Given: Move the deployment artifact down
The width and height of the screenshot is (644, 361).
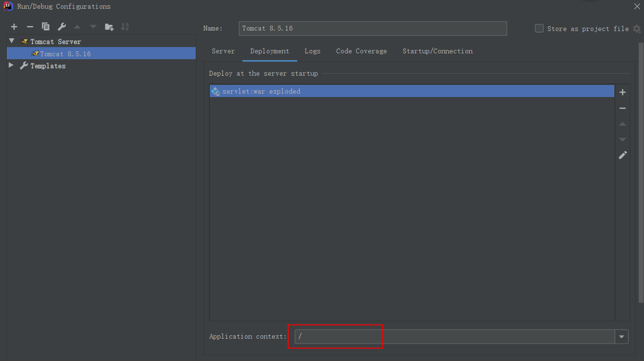Looking at the screenshot, I should pyautogui.click(x=623, y=140).
